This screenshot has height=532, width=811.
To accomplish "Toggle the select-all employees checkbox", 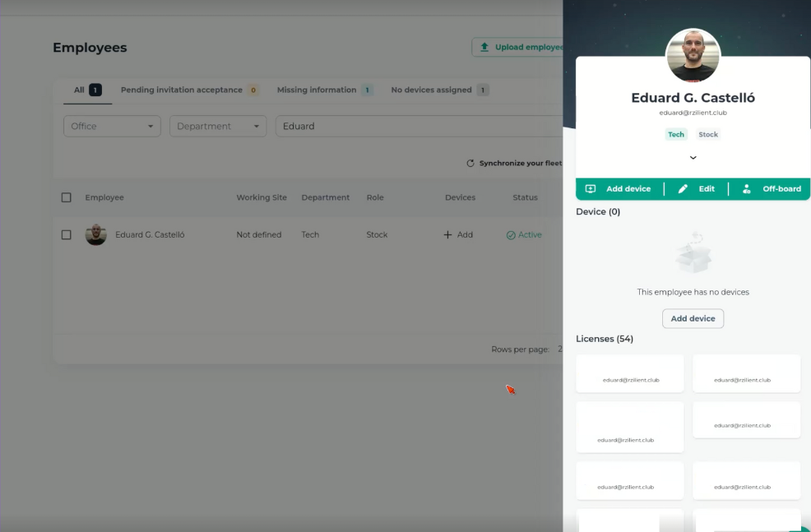I will tap(66, 197).
